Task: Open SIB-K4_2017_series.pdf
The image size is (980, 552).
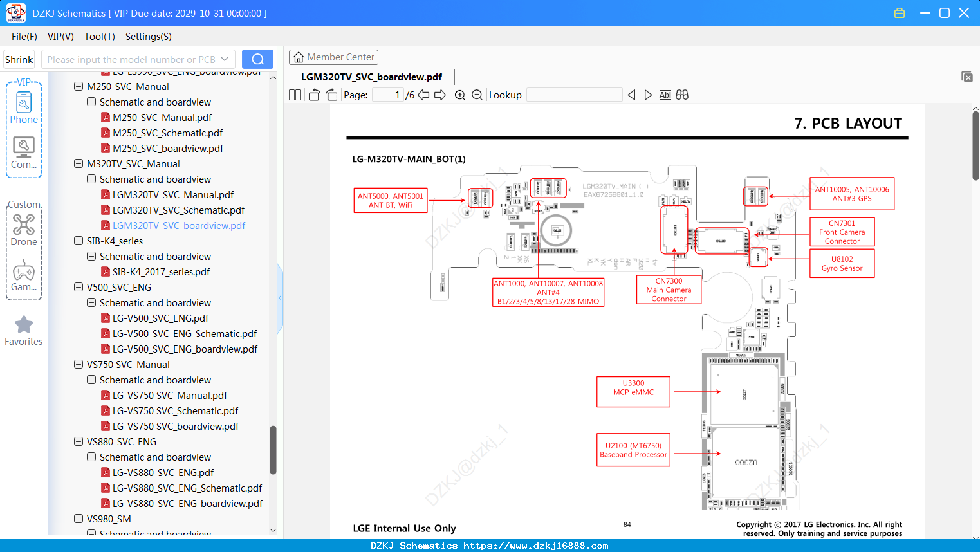Action: click(x=161, y=271)
